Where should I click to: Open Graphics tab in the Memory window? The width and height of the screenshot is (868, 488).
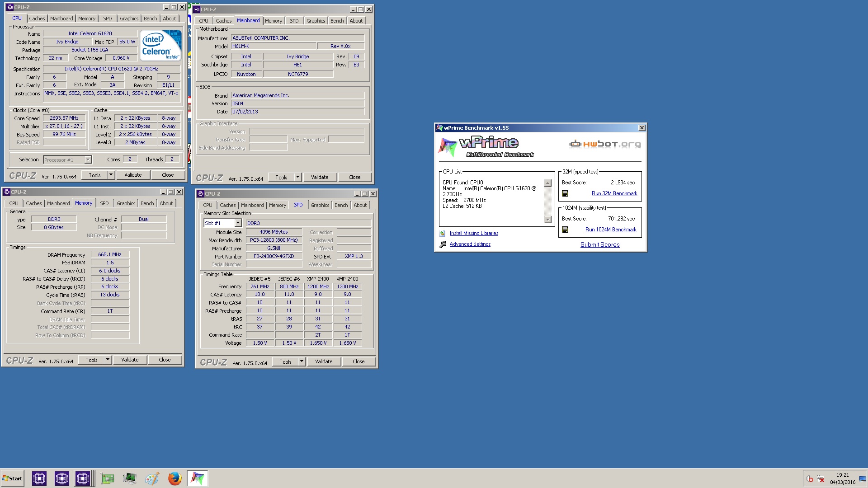pos(126,203)
